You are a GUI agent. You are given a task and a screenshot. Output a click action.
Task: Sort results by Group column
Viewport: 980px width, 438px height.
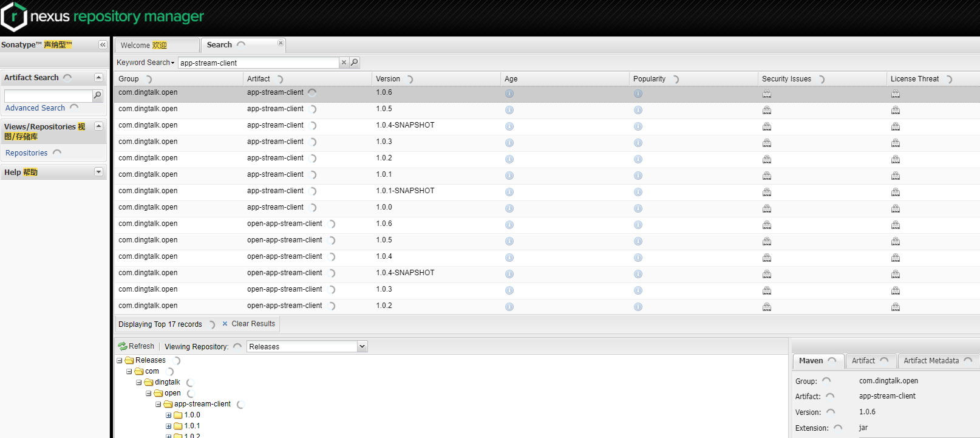coord(179,79)
